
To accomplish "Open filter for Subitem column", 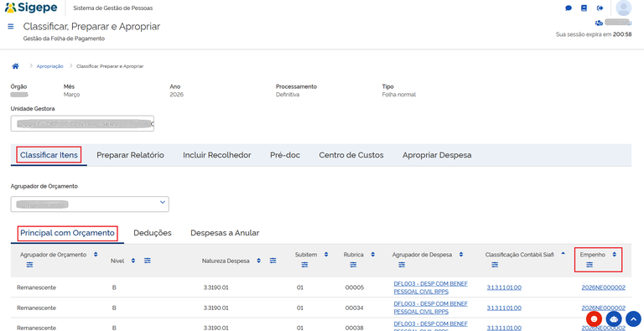I will point(304,266).
